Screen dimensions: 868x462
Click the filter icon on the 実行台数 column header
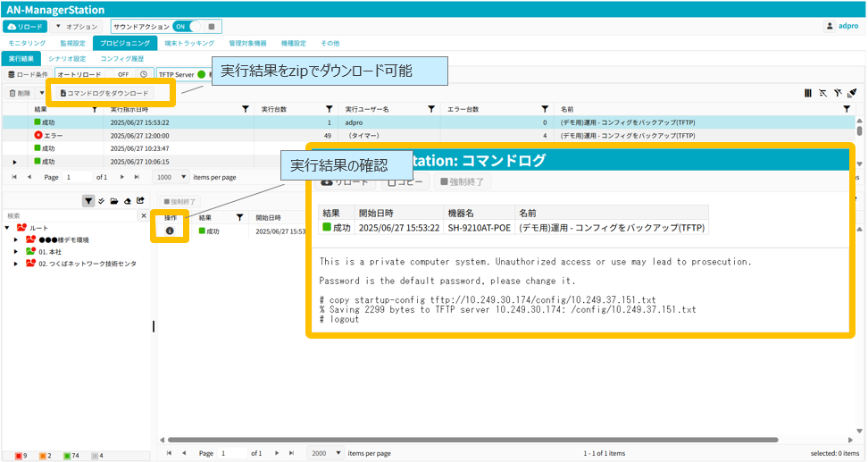point(329,109)
